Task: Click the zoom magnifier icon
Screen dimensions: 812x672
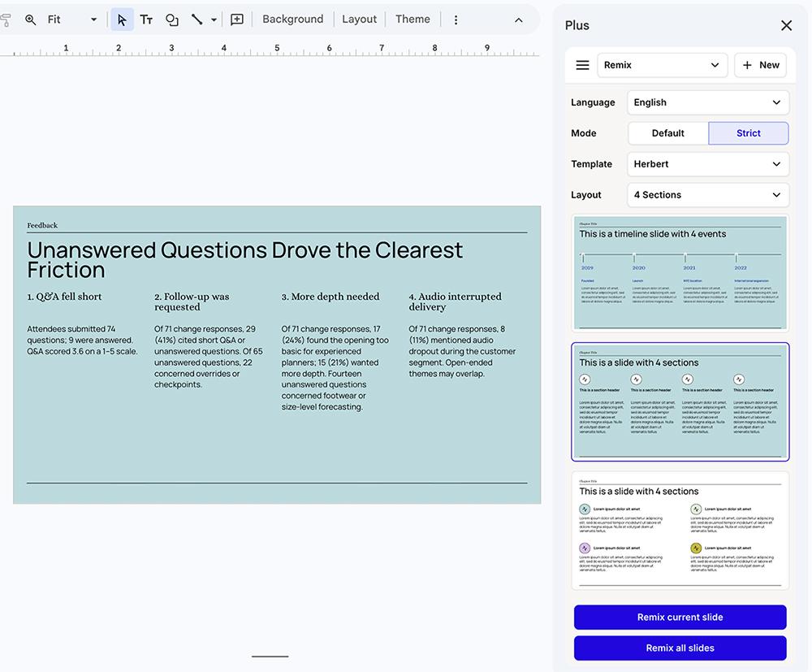Action: tap(31, 20)
